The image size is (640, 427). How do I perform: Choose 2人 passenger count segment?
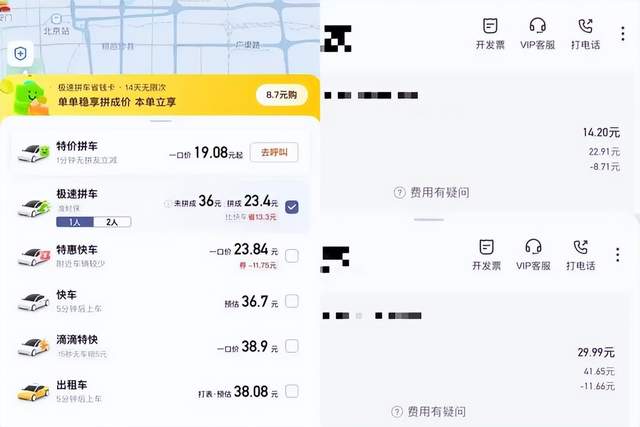[x=112, y=222]
